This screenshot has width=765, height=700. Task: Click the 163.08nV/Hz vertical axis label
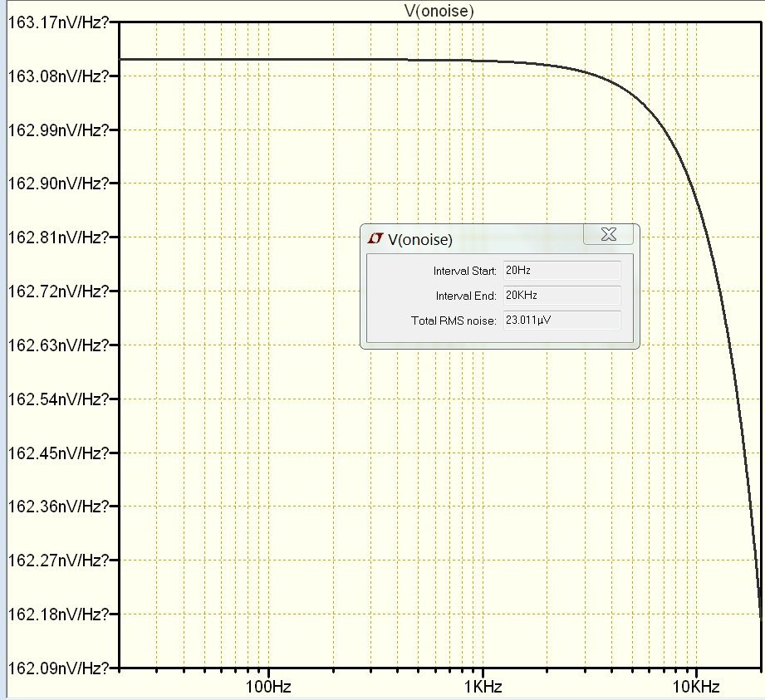(x=58, y=76)
